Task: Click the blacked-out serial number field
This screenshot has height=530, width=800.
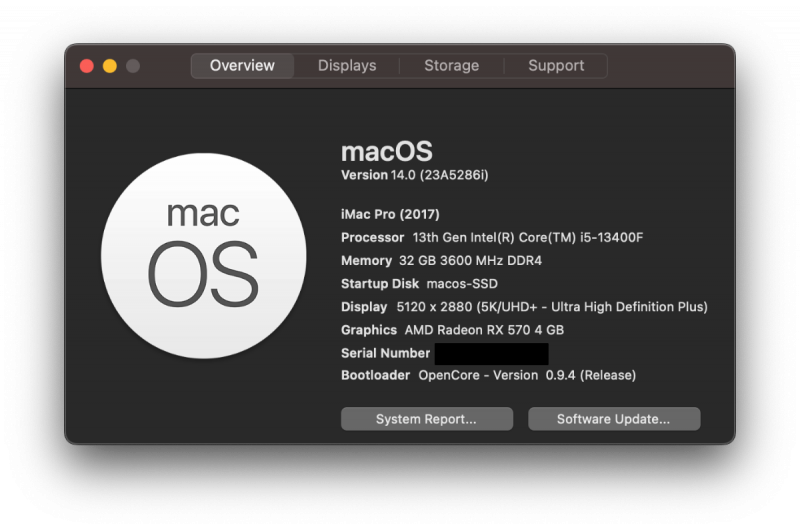Action: [x=491, y=354]
